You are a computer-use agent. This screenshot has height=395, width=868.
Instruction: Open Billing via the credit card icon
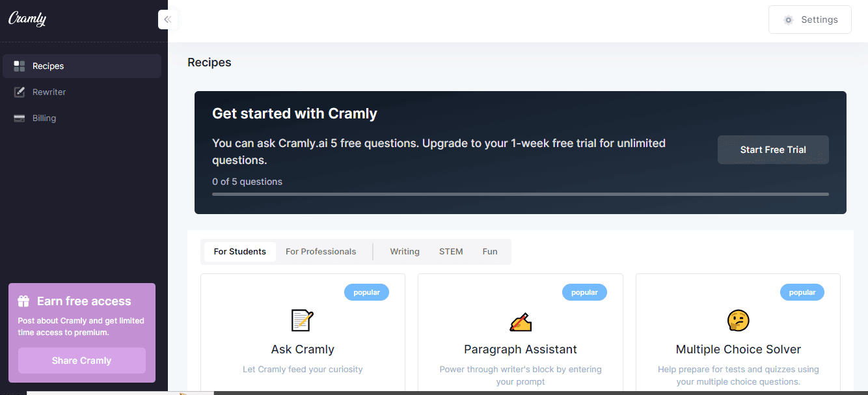pos(20,118)
